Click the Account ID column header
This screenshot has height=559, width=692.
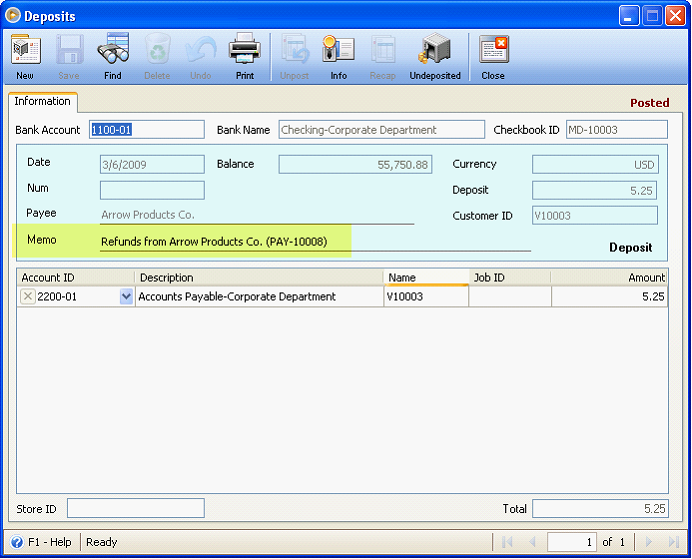pos(76,278)
